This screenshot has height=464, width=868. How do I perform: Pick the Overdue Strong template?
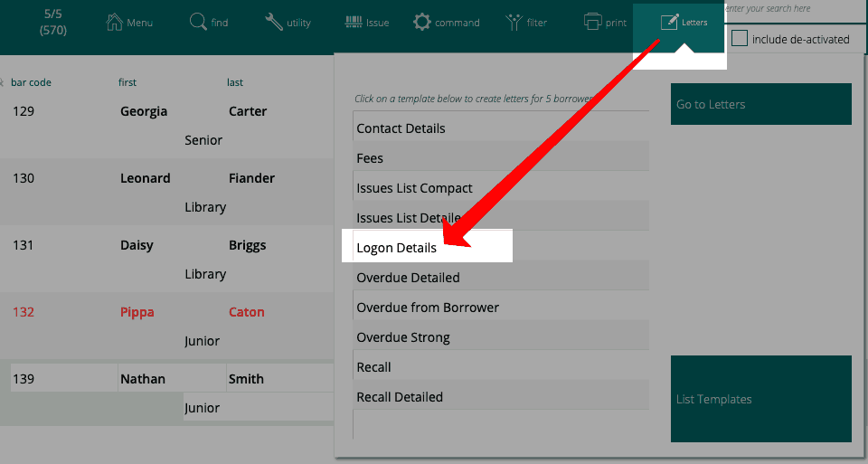point(402,337)
